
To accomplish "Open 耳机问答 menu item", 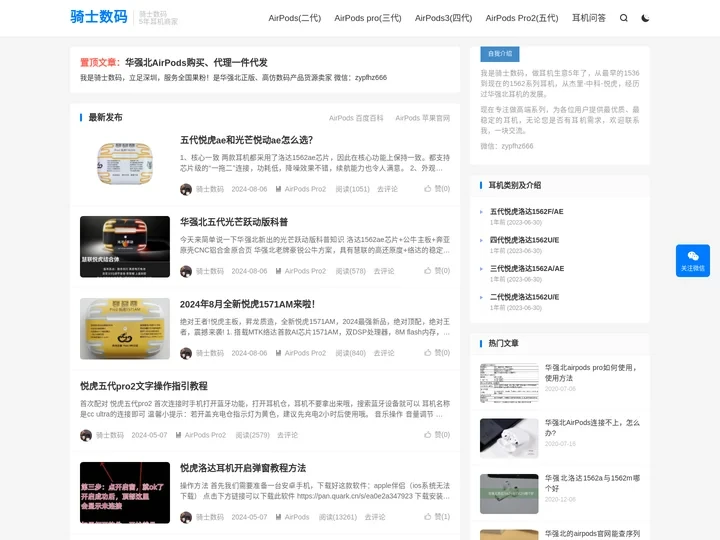I will coord(589,18).
